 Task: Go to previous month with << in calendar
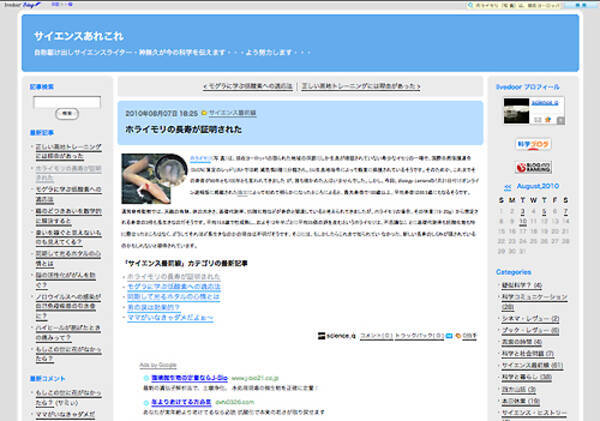[507, 187]
